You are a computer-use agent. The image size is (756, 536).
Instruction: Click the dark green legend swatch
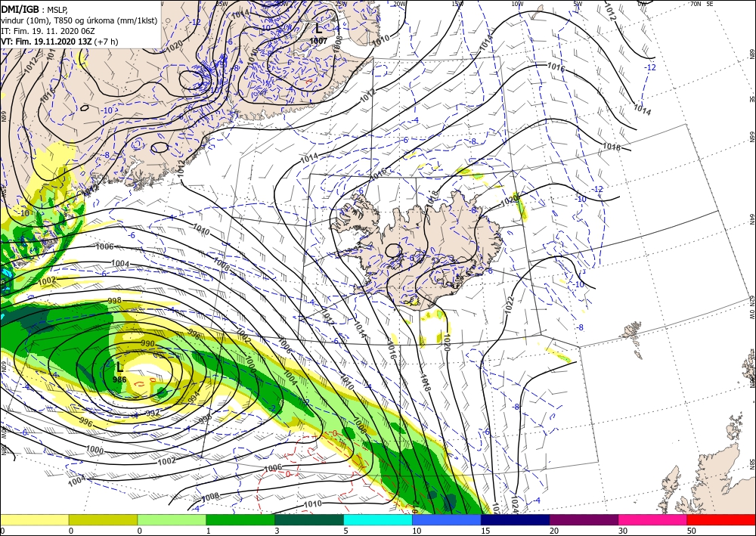tap(309, 520)
